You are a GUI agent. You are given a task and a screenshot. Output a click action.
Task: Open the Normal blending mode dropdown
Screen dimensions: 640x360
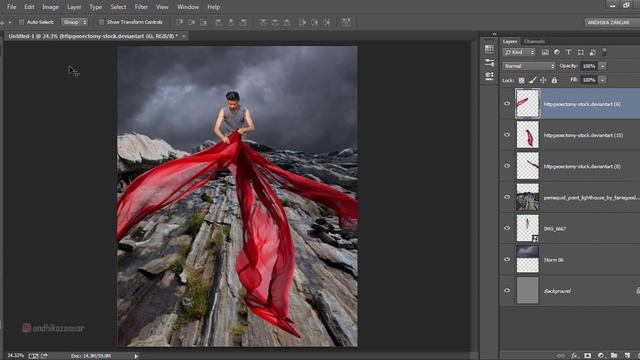coord(529,66)
